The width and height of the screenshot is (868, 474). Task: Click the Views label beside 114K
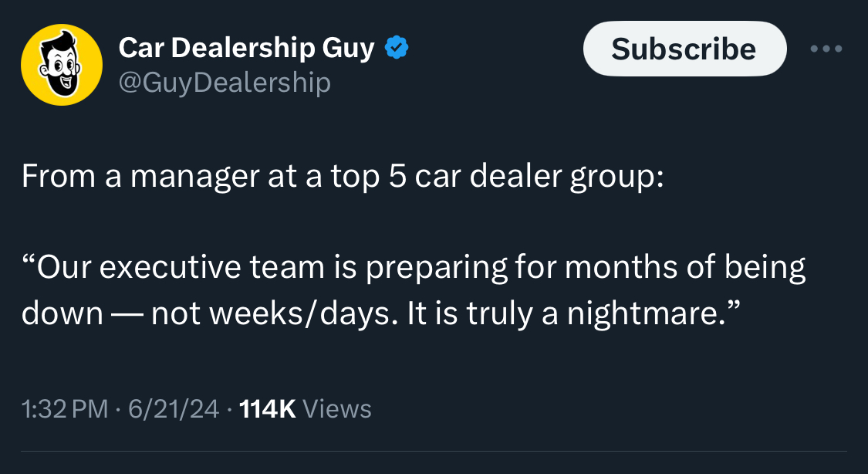[x=337, y=409]
